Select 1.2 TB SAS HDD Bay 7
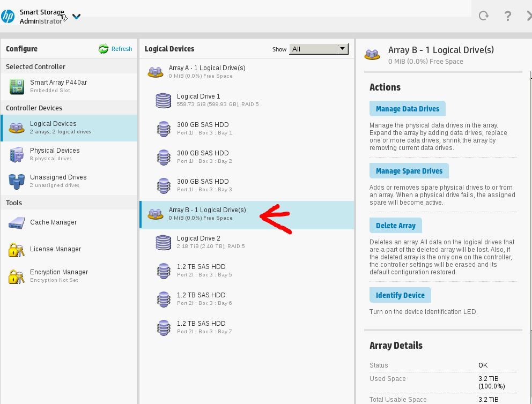Viewport: 532px width, 404px height. [247, 328]
